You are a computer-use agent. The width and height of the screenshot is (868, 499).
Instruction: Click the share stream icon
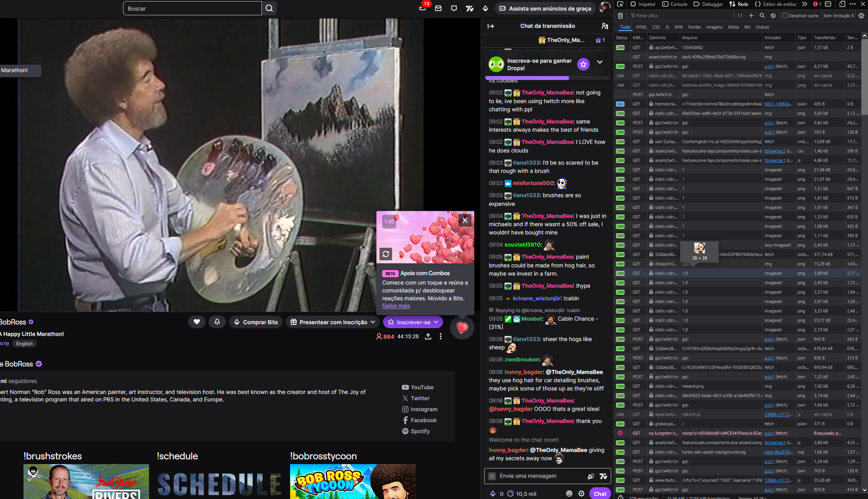tap(428, 336)
